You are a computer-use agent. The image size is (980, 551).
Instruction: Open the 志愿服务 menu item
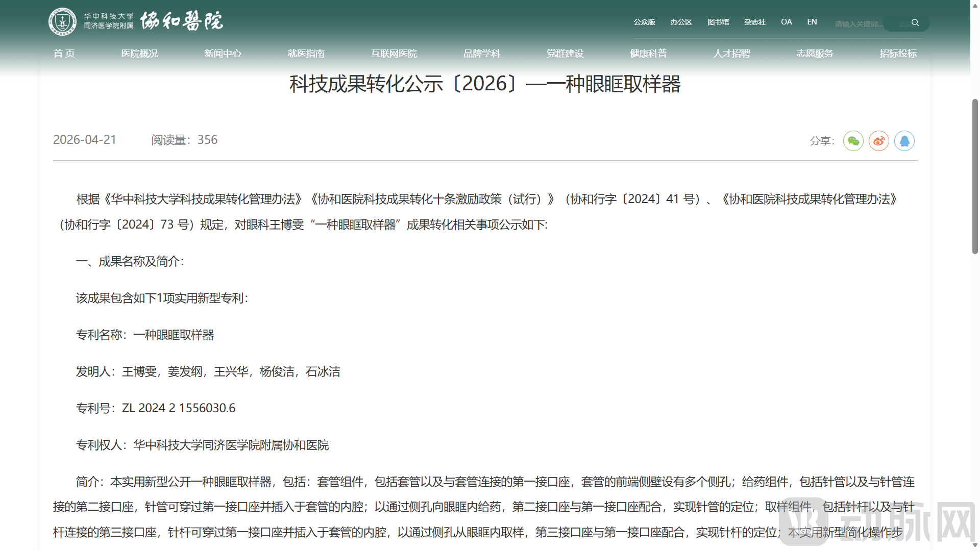coord(815,54)
